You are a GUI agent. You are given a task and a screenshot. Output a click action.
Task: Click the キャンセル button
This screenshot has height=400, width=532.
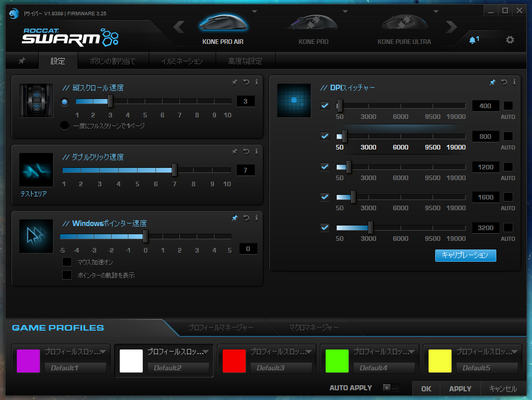point(503,388)
